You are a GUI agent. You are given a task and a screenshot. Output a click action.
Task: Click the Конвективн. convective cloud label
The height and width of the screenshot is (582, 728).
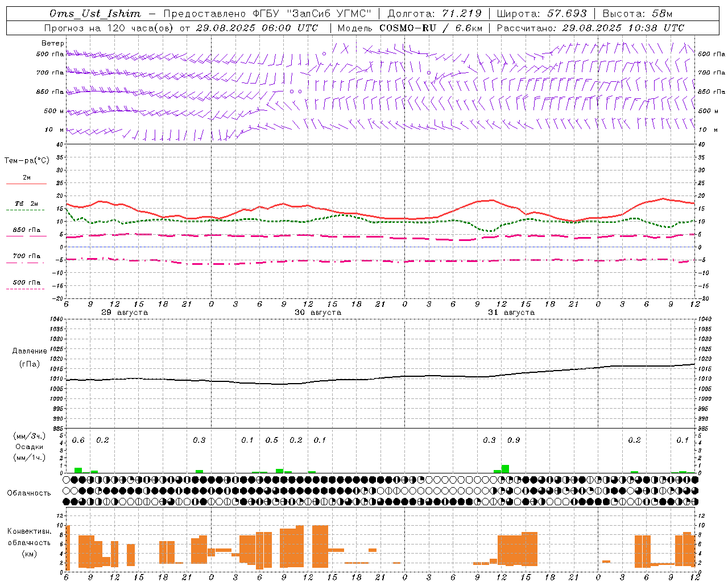30,531
